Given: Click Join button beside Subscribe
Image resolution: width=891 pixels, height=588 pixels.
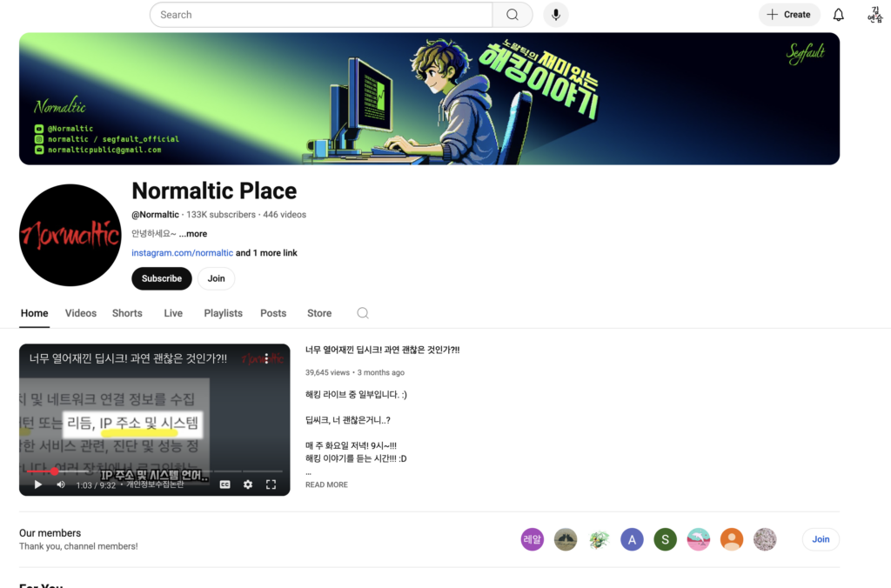Looking at the screenshot, I should [x=216, y=278].
